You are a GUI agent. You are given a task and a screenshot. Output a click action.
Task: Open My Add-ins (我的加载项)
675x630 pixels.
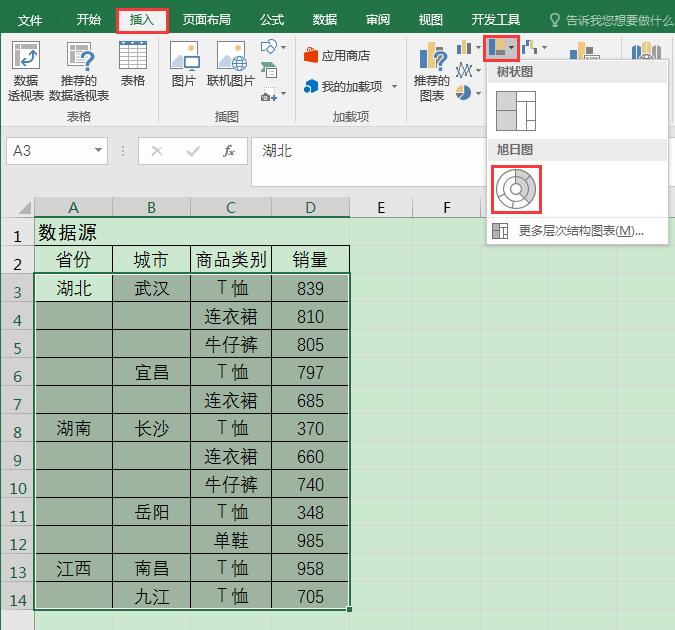[x=343, y=87]
